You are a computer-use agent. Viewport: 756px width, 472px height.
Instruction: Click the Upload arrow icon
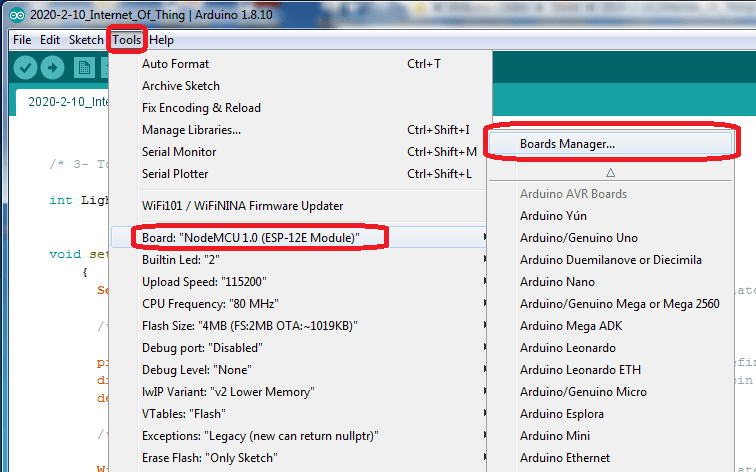(53, 67)
